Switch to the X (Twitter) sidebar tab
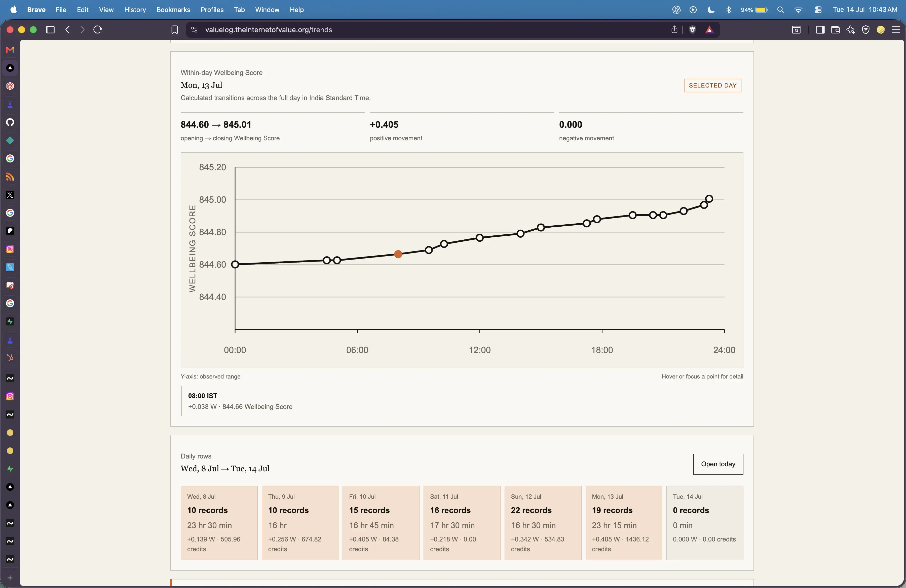Viewport: 906px width, 588px height. pos(10,195)
